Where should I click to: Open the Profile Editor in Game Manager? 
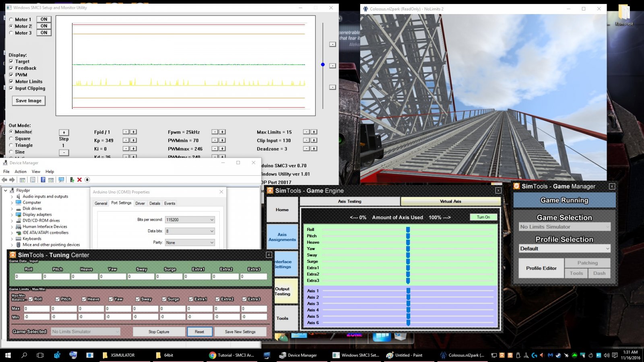point(541,268)
